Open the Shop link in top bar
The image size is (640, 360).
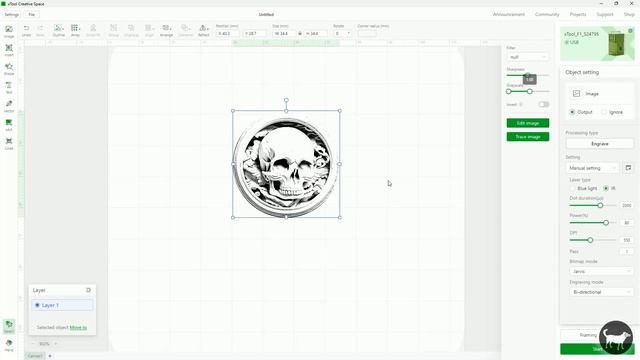(x=629, y=14)
